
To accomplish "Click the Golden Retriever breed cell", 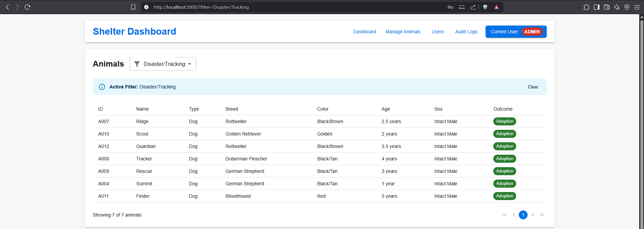I will [x=243, y=134].
